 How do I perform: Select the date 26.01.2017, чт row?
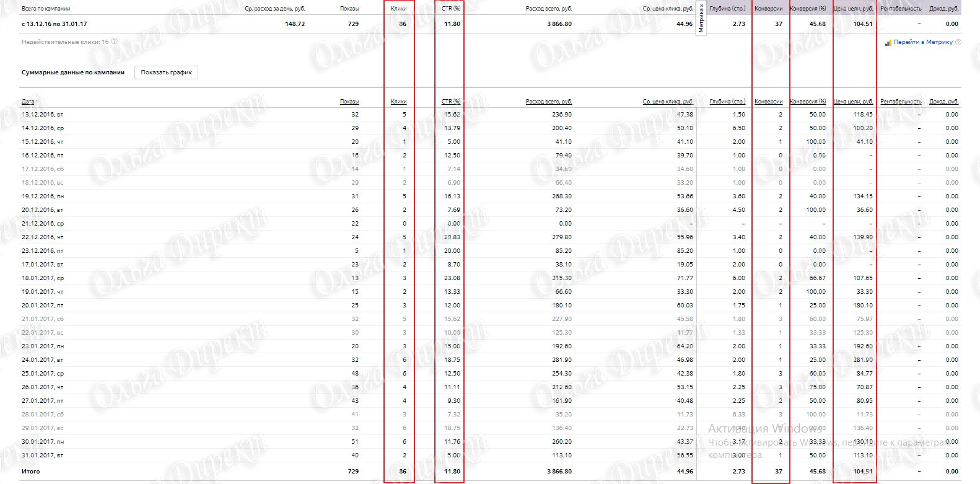coord(490,387)
